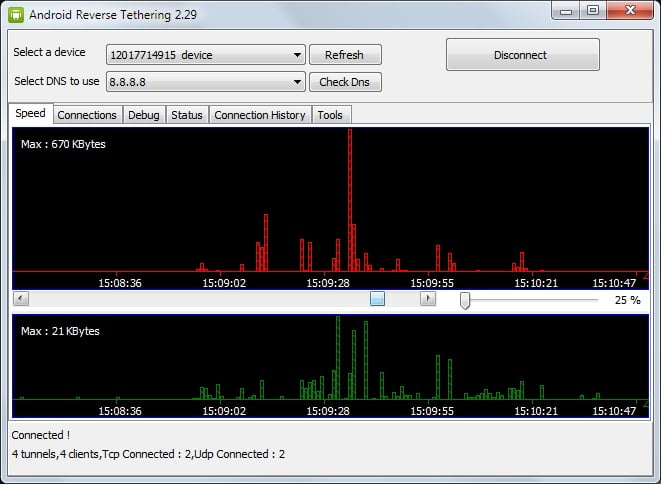The image size is (662, 485).
Task: Click the Connected ! status text
Action: 41,435
